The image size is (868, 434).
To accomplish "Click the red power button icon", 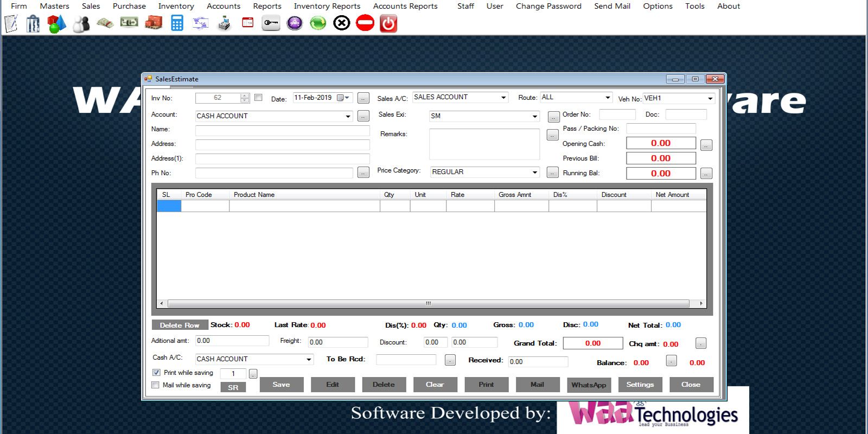I will click(x=388, y=23).
